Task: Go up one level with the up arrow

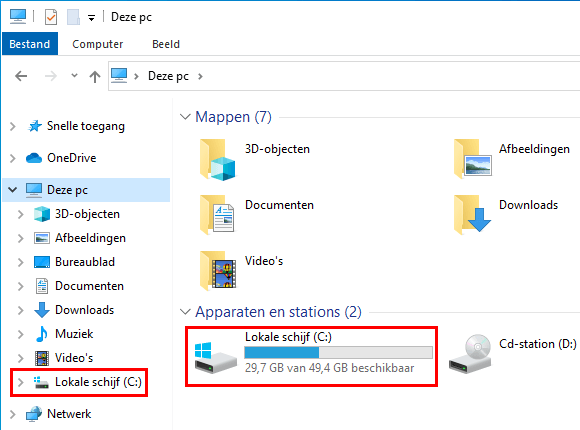Action: pos(95,77)
